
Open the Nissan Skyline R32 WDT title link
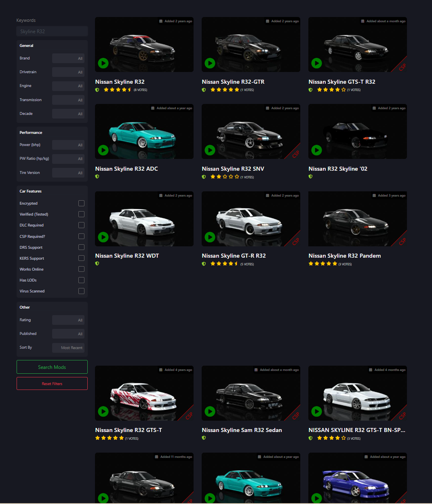pos(127,256)
